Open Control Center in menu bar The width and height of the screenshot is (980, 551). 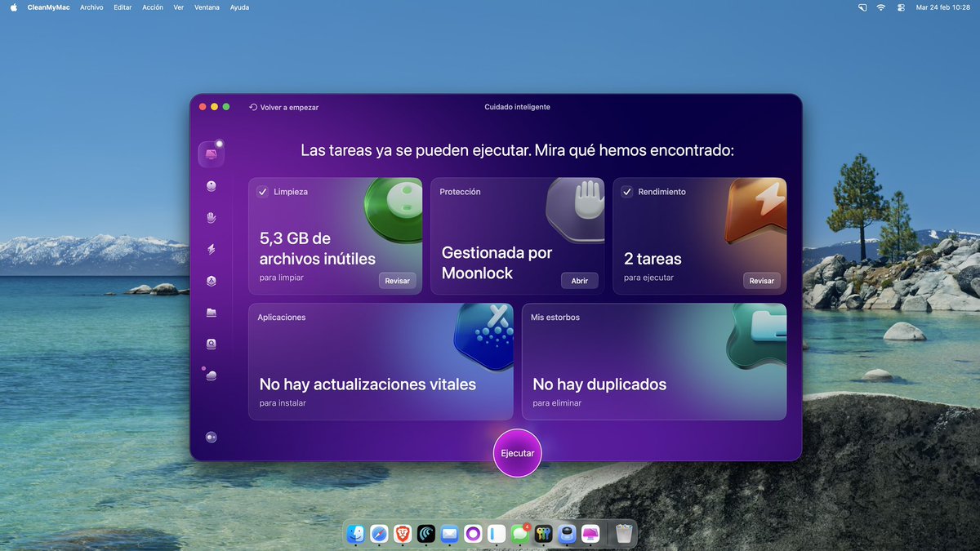tap(901, 7)
